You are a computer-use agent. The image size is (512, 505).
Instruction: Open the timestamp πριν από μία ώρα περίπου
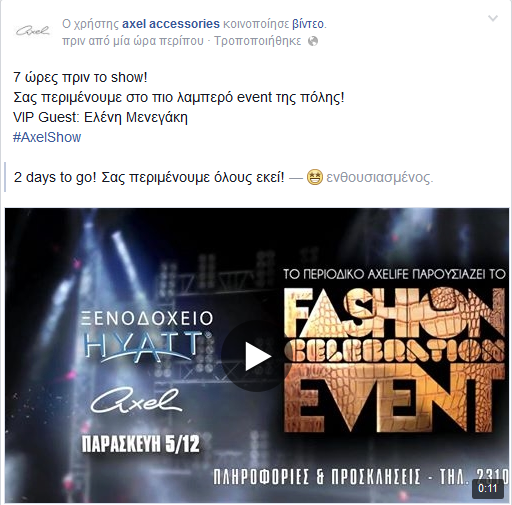click(x=133, y=41)
